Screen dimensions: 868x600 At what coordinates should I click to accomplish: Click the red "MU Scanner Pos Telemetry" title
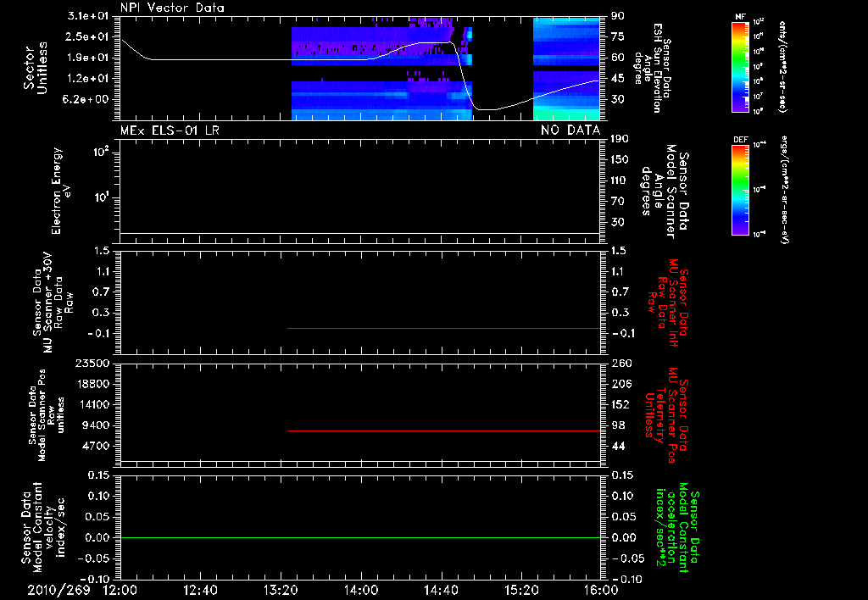pos(666,415)
